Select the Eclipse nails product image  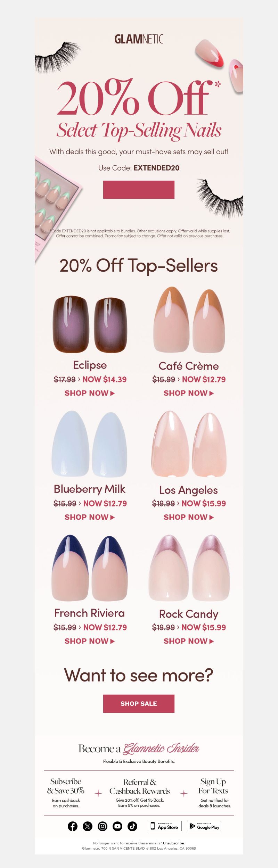[90, 324]
